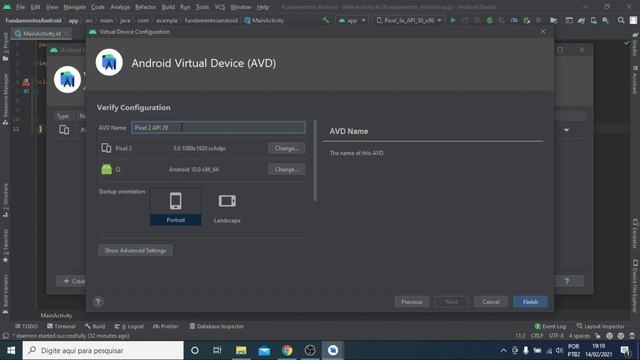Click the Finish button

tap(530, 302)
